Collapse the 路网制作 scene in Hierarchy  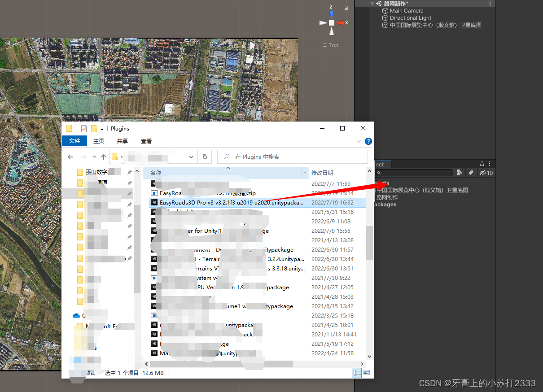tap(372, 4)
